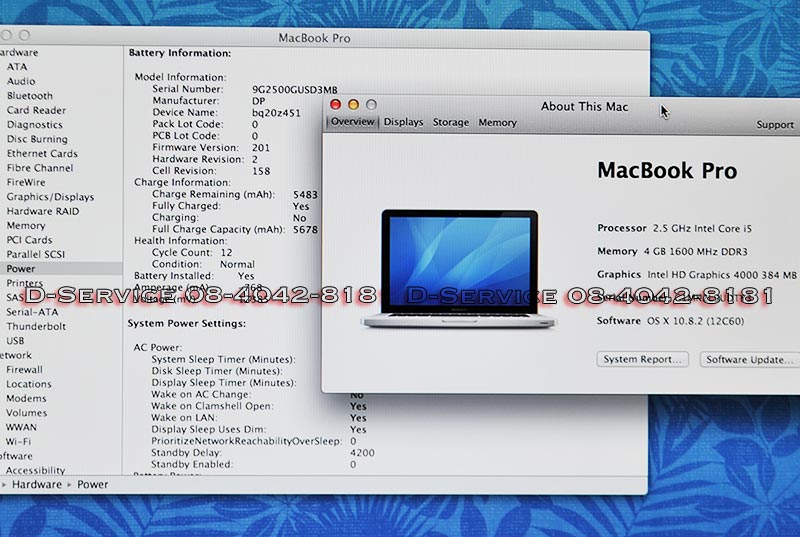Open the Storage tab

[x=451, y=122]
